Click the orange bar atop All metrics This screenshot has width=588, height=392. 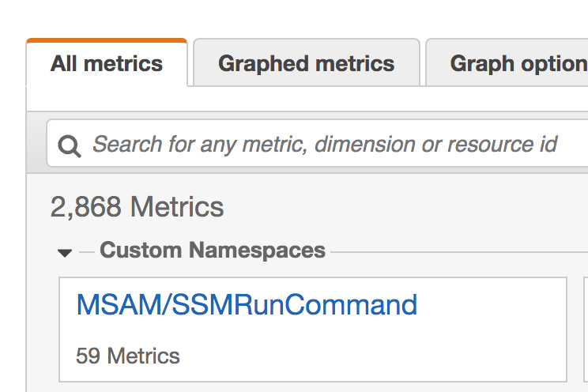tap(107, 40)
